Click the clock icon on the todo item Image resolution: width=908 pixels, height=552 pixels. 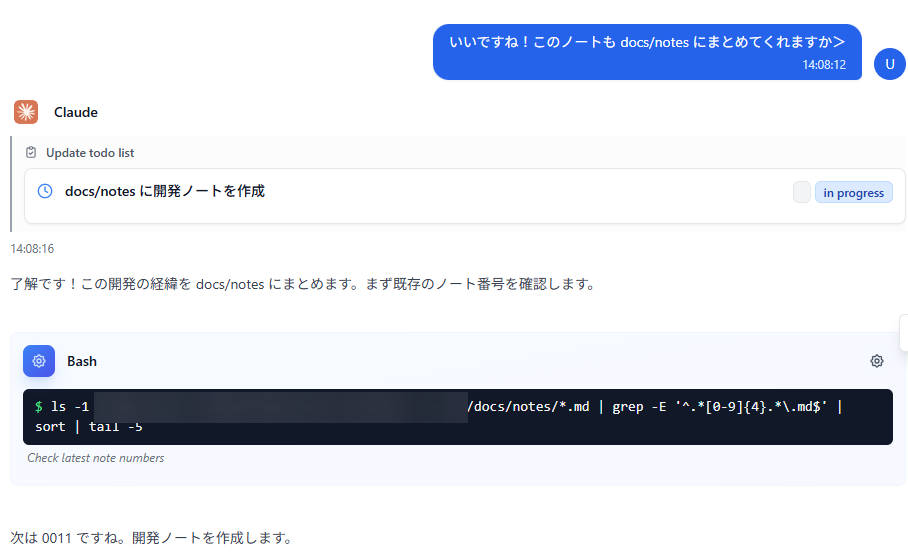point(45,191)
